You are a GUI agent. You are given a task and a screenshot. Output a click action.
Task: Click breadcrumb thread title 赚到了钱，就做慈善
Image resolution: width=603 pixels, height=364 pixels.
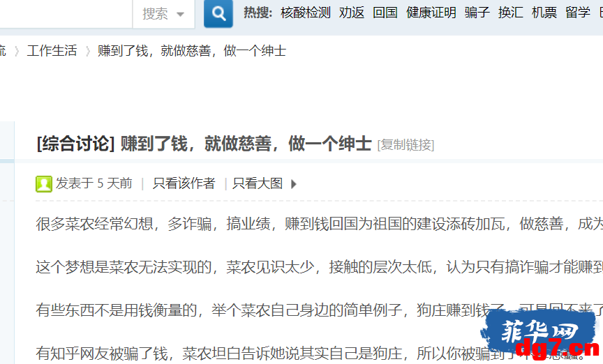tap(192, 51)
